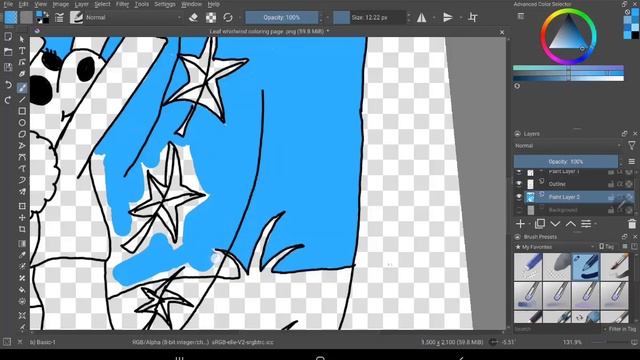
Task: Toggle Horizontal Mirror tool
Action: pyautogui.click(x=422, y=18)
